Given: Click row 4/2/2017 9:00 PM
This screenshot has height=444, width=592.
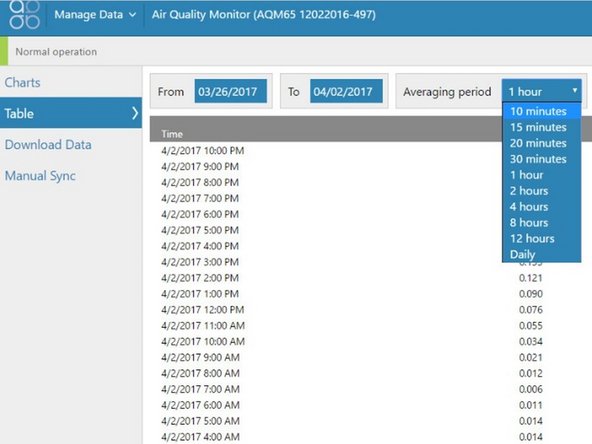Looking at the screenshot, I should coord(200,166).
